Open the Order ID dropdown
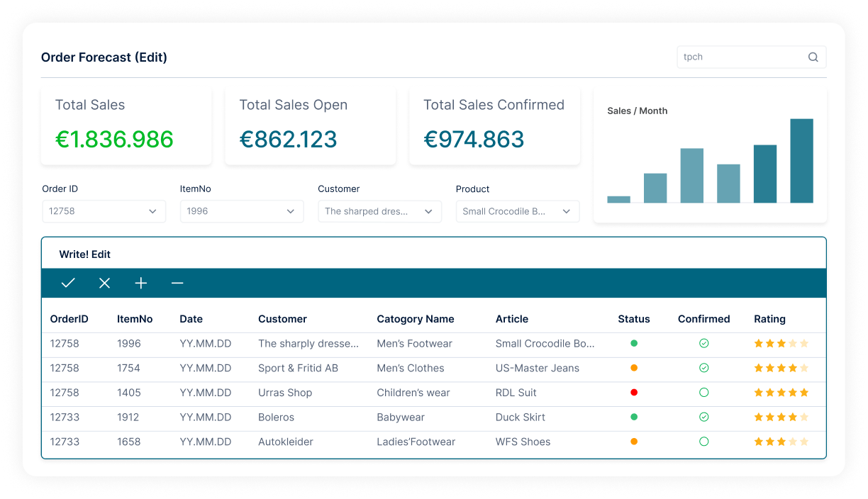This screenshot has width=868, height=499. tap(104, 211)
